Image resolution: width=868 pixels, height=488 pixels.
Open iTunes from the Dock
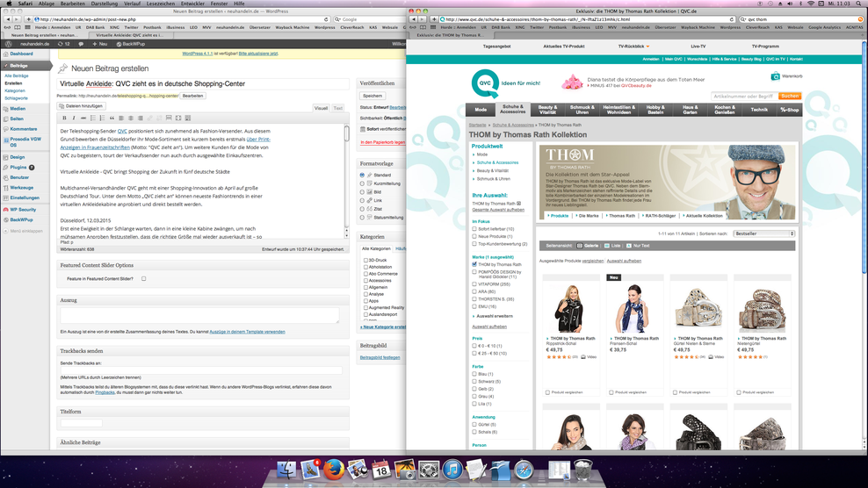(x=452, y=470)
